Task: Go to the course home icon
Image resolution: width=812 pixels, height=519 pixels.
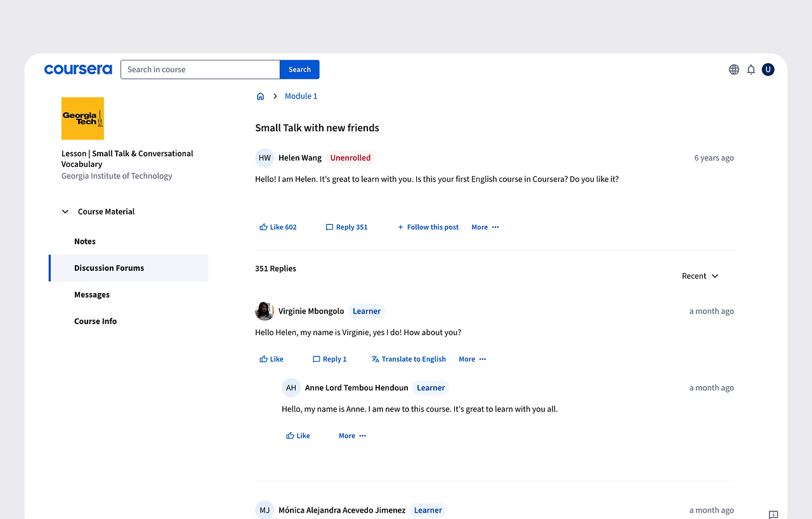Action: tap(260, 96)
